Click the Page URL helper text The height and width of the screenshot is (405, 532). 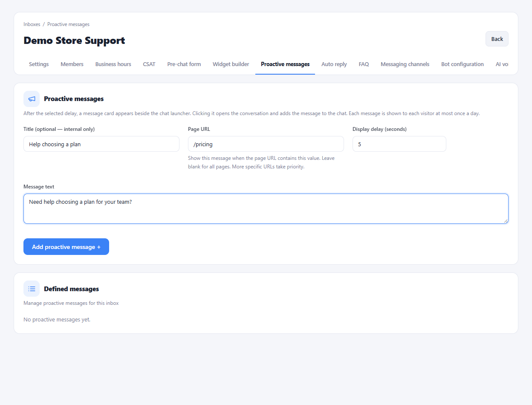point(261,162)
